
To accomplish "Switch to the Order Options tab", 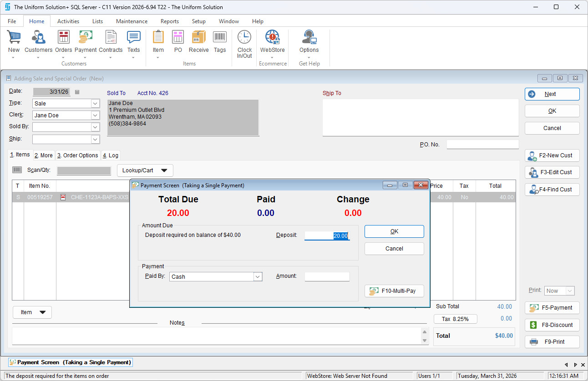I will [77, 155].
